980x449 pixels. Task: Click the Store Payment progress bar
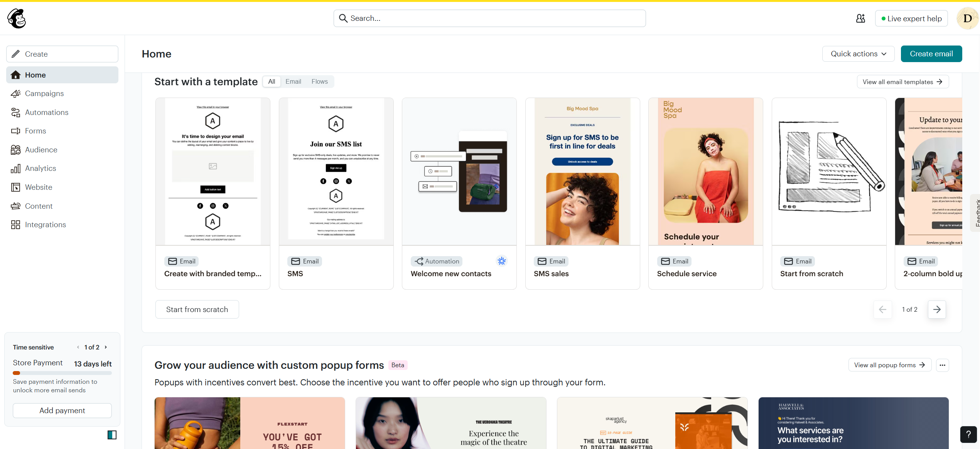(62, 373)
